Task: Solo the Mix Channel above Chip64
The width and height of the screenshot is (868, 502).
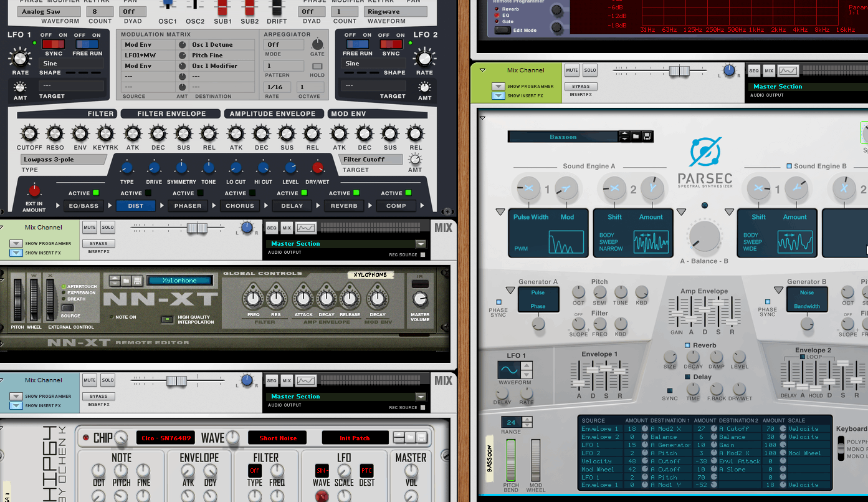Action: [108, 380]
